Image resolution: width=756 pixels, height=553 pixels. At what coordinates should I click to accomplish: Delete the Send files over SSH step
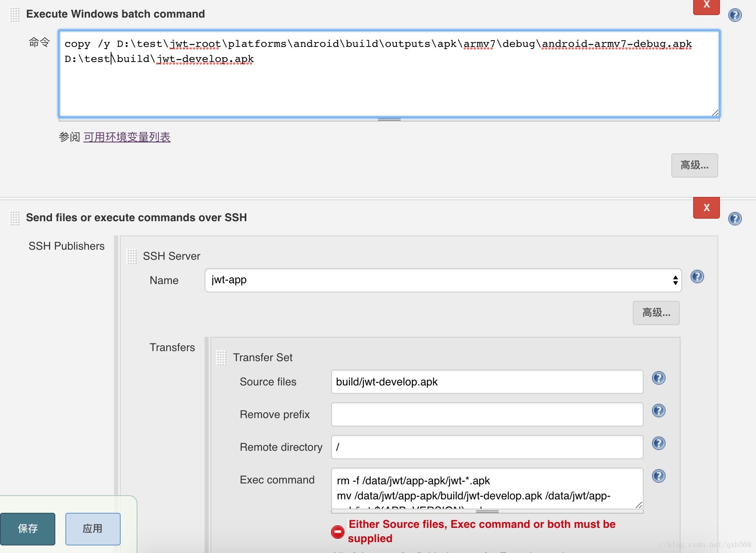pos(707,208)
